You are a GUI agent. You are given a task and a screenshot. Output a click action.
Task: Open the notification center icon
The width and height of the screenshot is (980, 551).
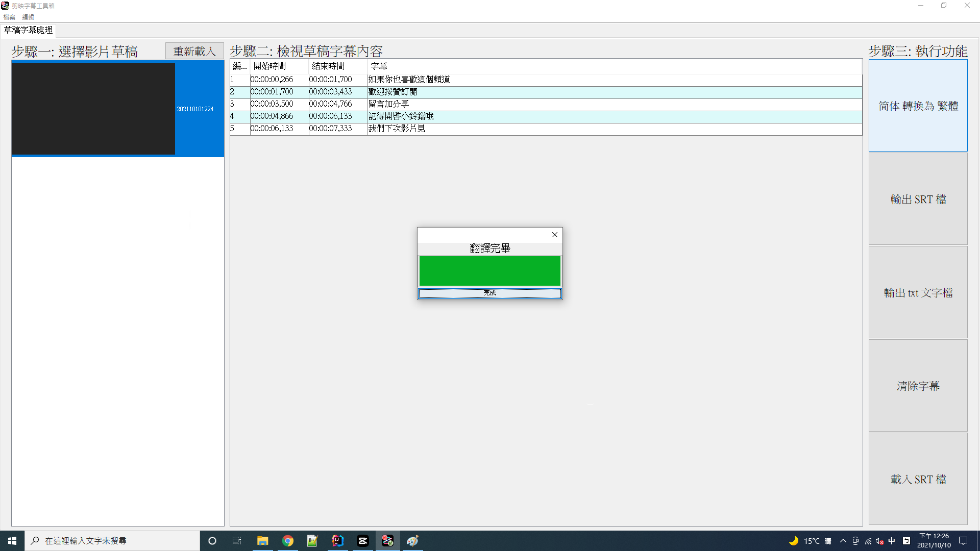[963, 541]
